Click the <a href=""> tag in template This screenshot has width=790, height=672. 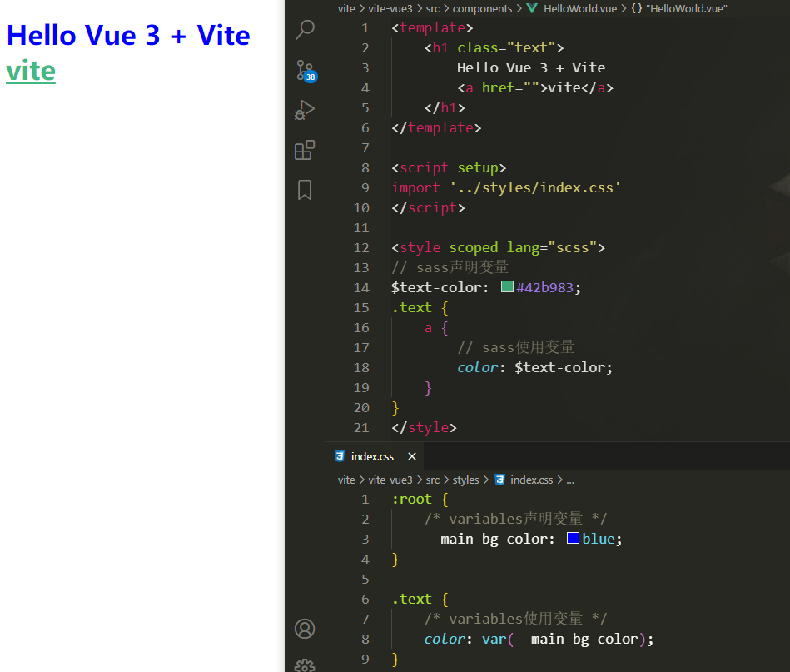(502, 87)
